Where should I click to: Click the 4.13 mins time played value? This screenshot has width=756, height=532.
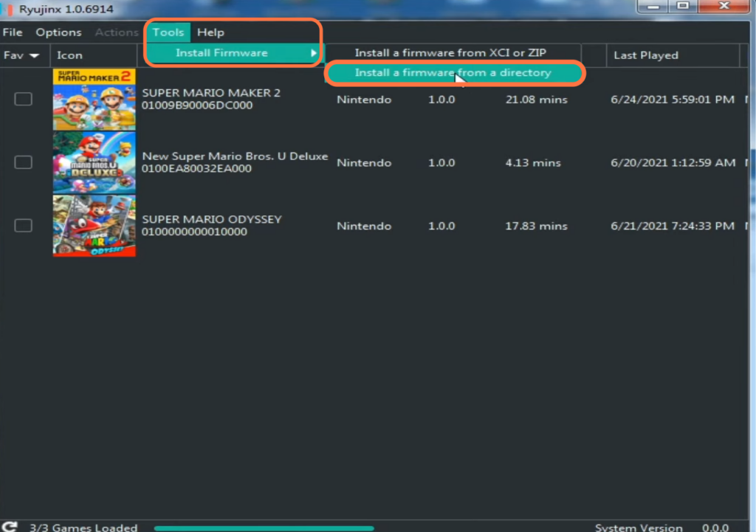pos(533,163)
